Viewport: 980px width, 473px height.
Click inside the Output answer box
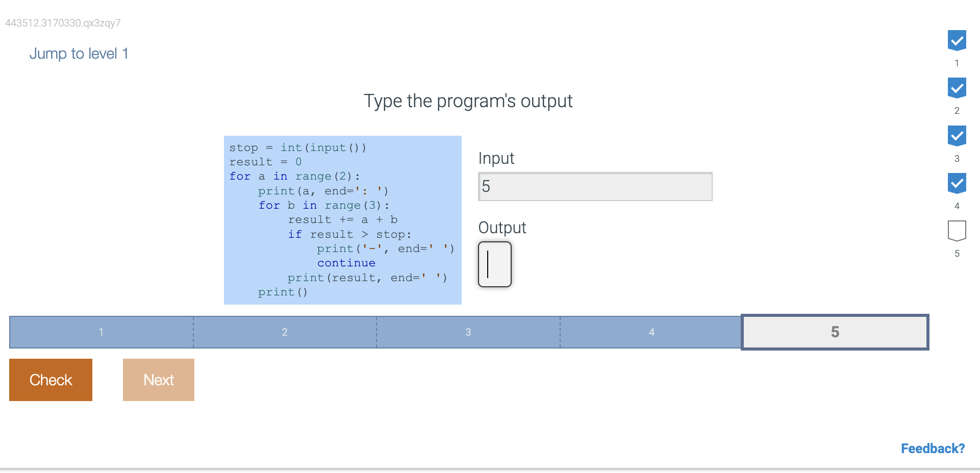[x=494, y=264]
